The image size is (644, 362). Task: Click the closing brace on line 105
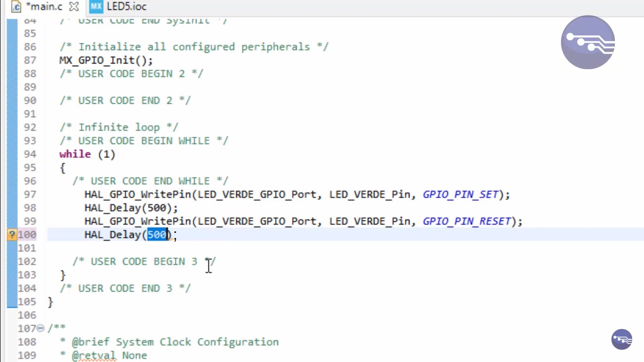tap(50, 302)
